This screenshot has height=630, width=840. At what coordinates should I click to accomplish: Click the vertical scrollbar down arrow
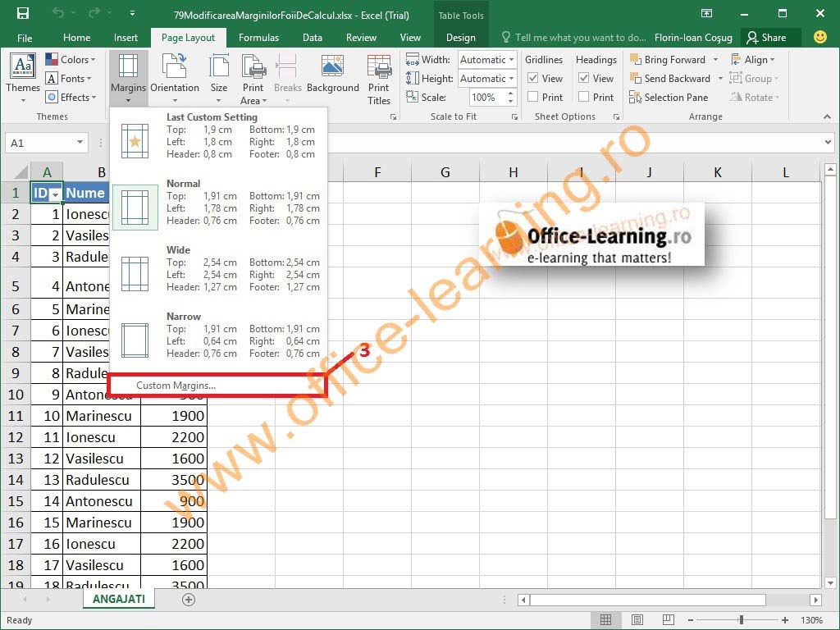[830, 583]
